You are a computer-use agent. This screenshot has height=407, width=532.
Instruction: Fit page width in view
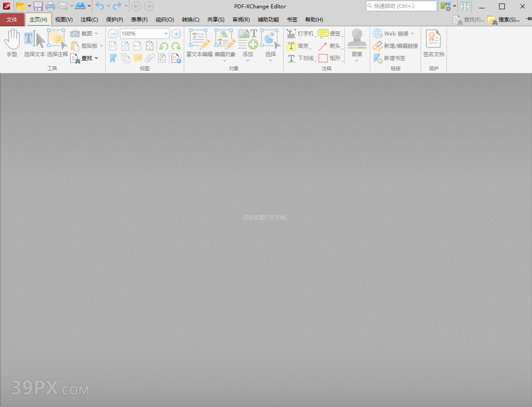[137, 46]
